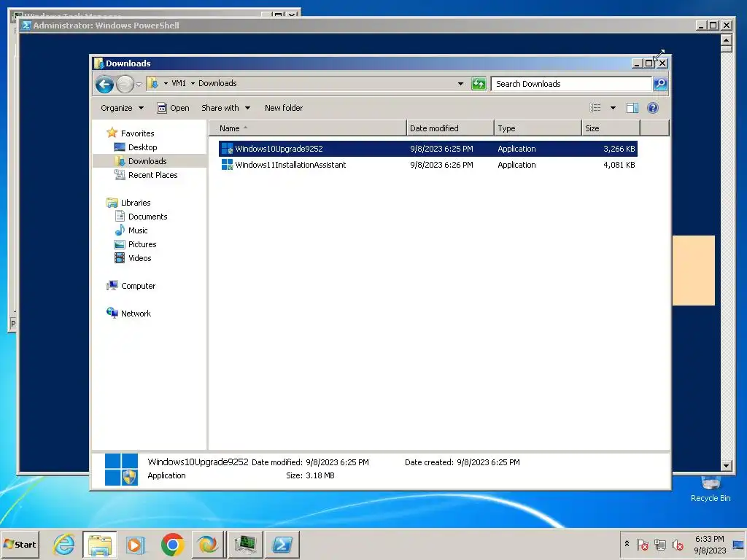The image size is (747, 560).
Task: Open the Music library
Action: 131,230
